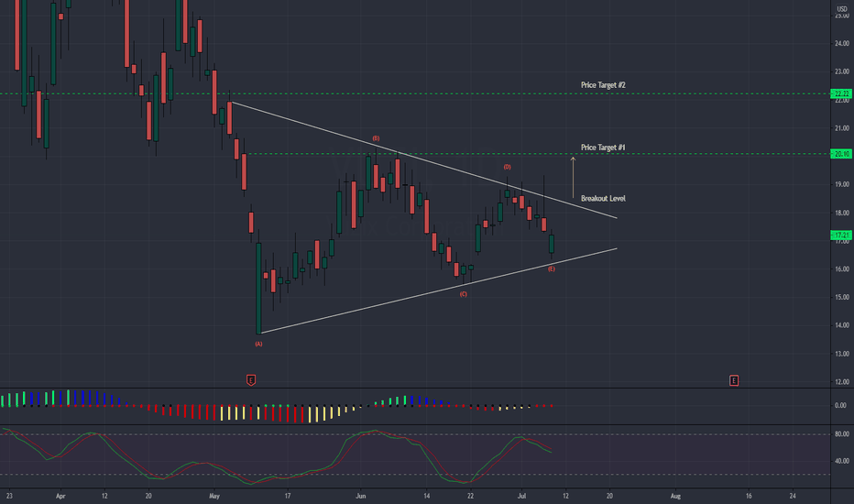Click the 15.00 price axis value
The height and width of the screenshot is (504, 854).
(841, 297)
